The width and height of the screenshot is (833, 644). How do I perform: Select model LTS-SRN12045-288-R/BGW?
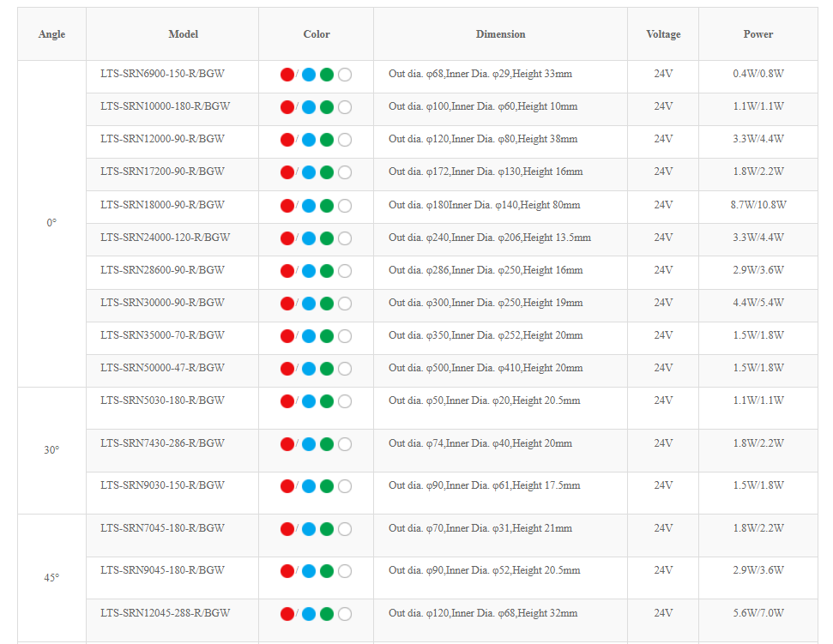(166, 613)
